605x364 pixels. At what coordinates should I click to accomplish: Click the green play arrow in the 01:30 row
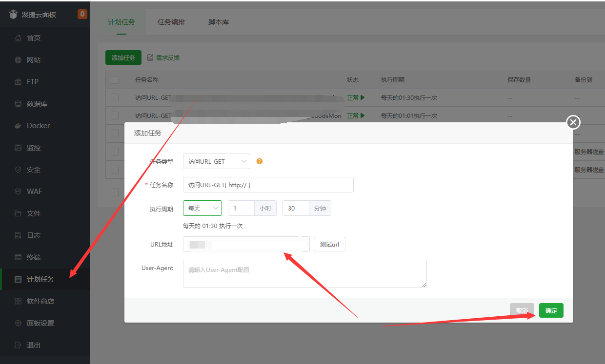pyautogui.click(x=363, y=97)
